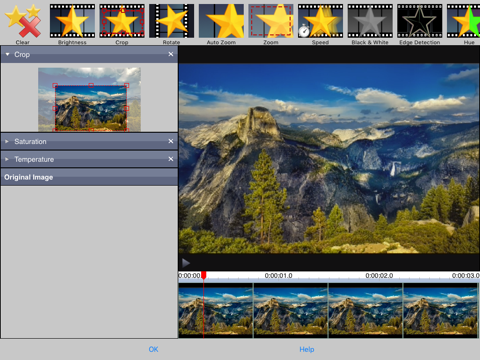Select the fourth filmstrip frame thumbnail
The width and height of the screenshot is (480, 360).
[440, 311]
